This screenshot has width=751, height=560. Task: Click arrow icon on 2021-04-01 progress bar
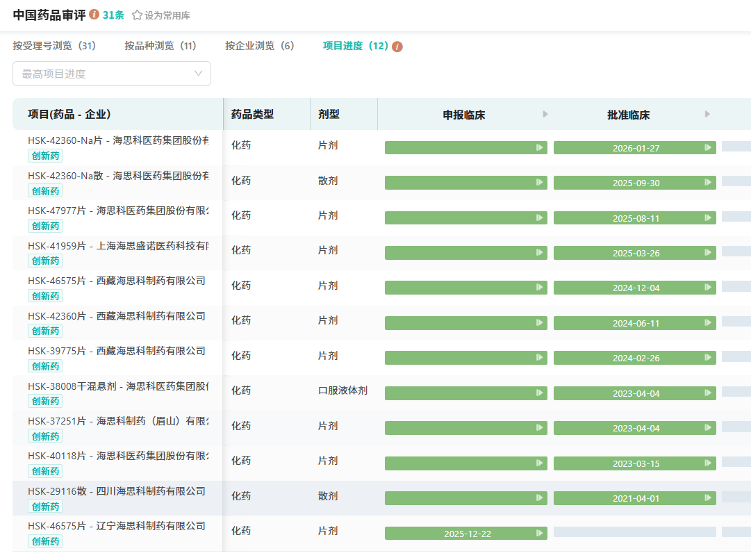tap(708, 498)
